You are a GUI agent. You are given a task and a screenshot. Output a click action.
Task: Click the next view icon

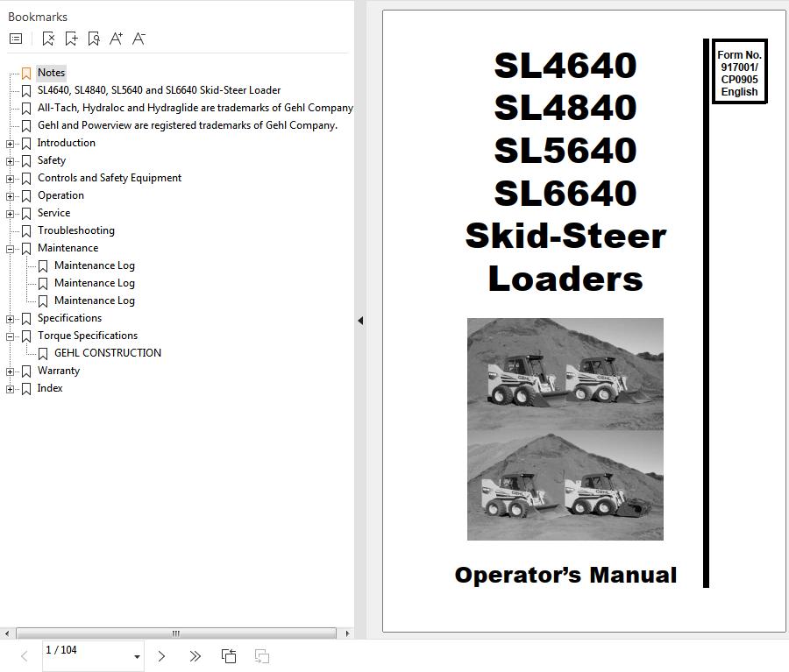coord(261,656)
